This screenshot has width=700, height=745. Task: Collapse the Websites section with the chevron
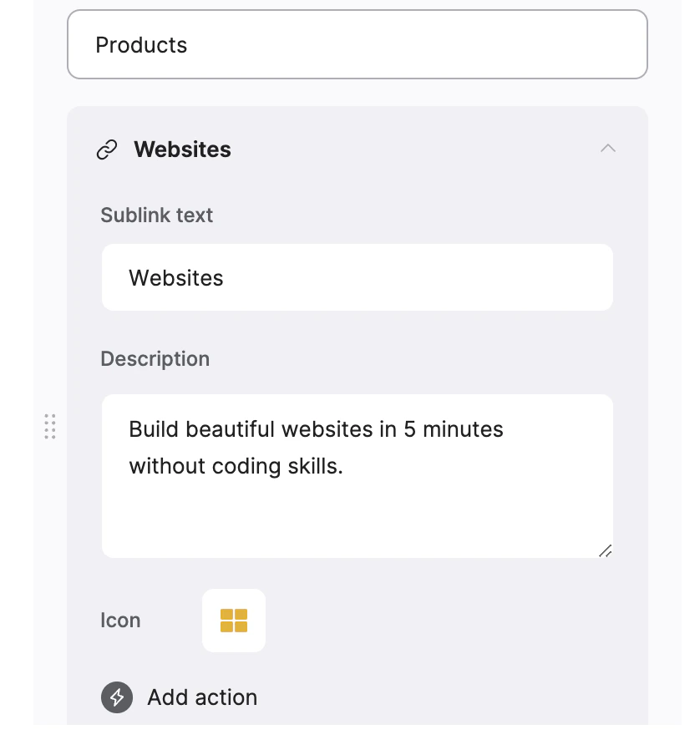(x=608, y=148)
